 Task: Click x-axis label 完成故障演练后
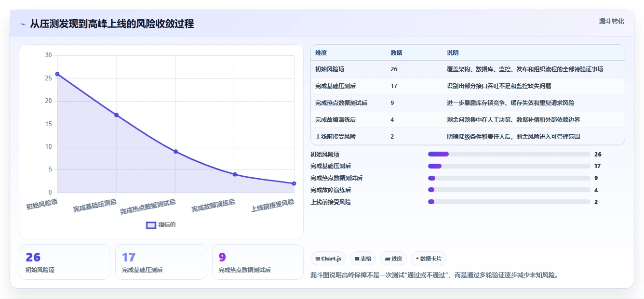pos(214,206)
